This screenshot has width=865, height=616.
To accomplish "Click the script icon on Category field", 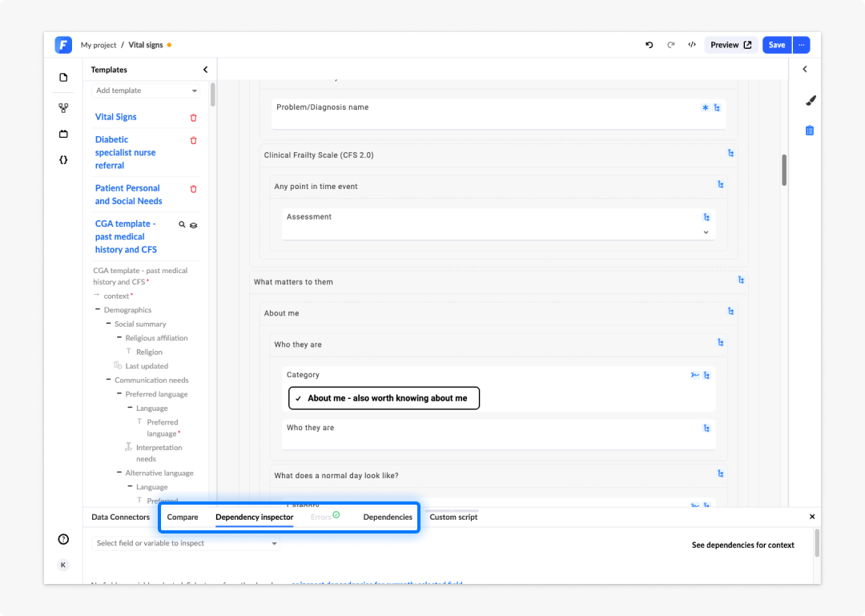I will (694, 376).
